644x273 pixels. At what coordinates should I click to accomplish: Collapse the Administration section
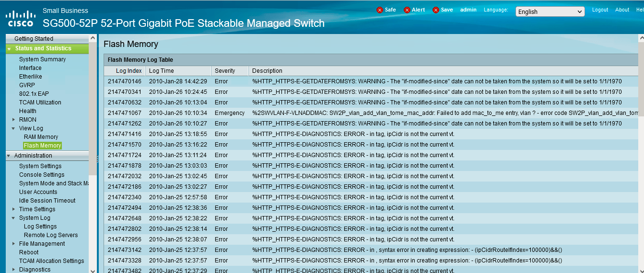9,156
